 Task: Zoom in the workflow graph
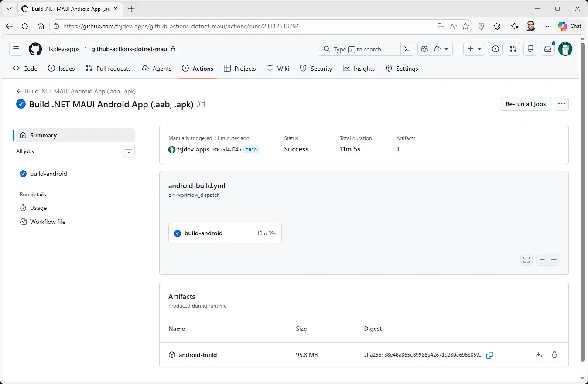click(554, 260)
